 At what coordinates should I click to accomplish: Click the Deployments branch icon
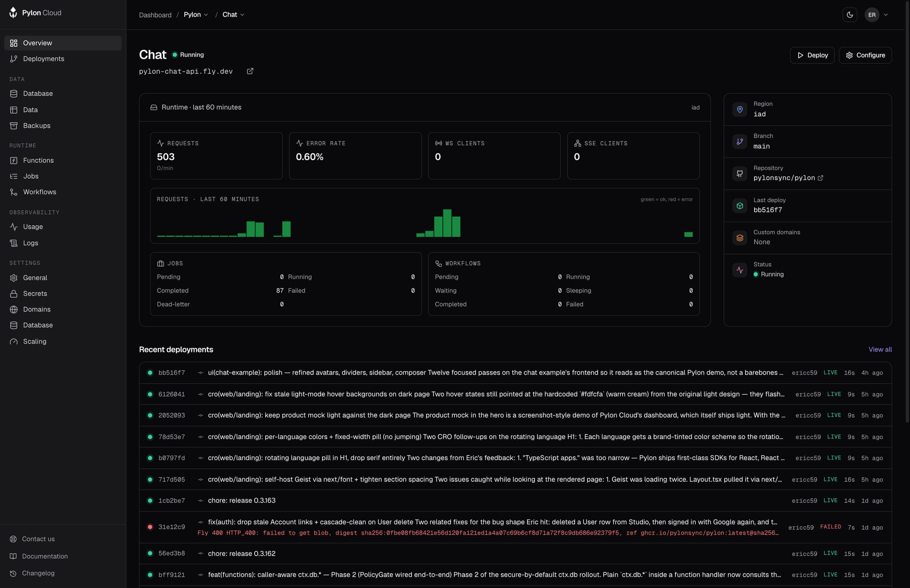(x=14, y=59)
